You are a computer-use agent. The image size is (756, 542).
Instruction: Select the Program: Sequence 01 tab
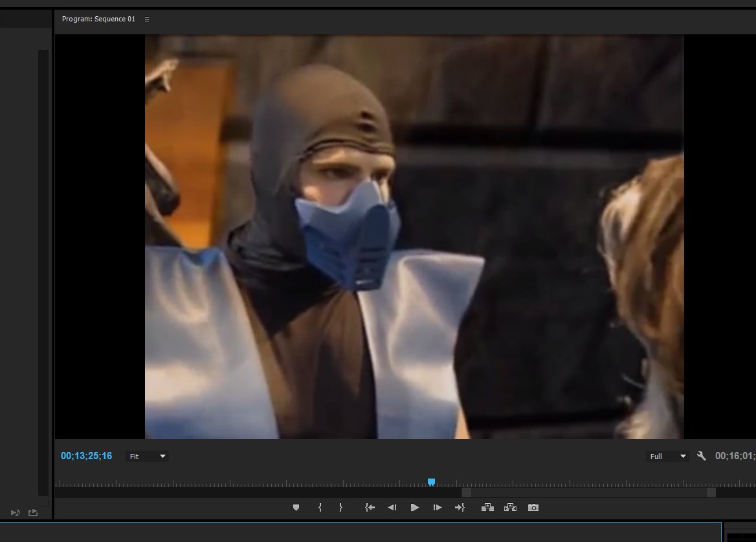coord(99,19)
